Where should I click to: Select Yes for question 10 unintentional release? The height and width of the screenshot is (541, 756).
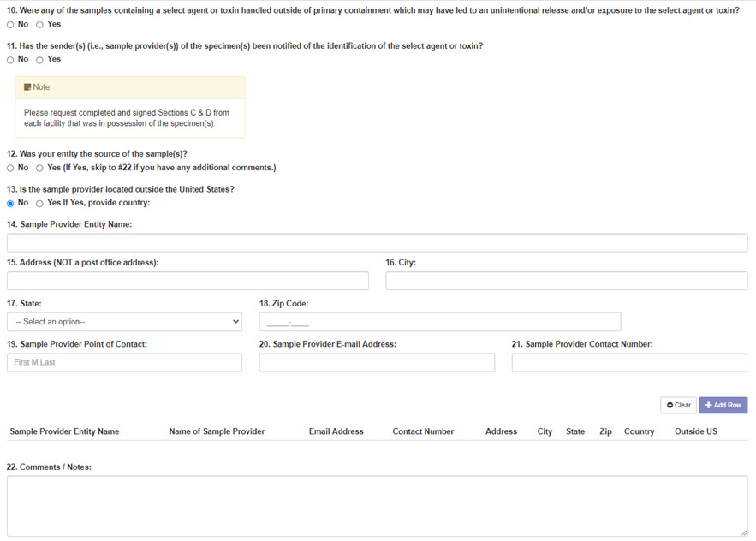39,25
